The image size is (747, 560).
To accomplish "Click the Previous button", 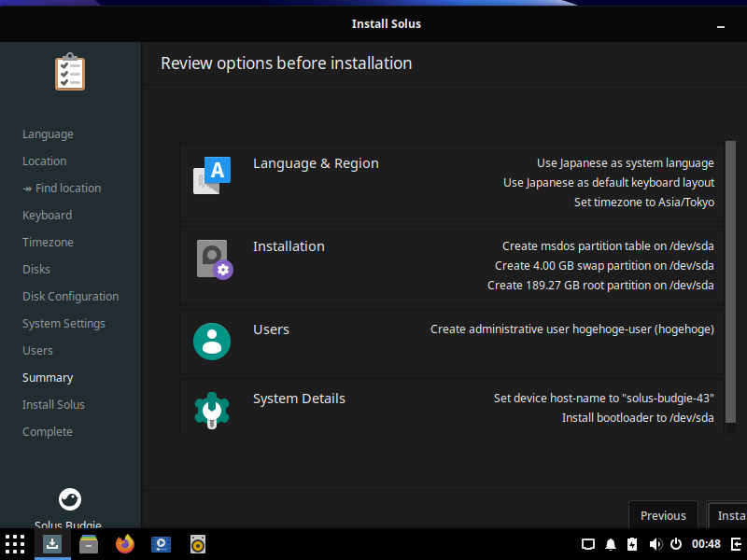I will pos(663,515).
